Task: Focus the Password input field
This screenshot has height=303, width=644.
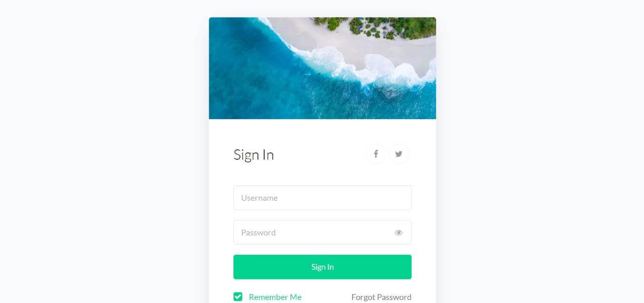Action: (x=323, y=232)
